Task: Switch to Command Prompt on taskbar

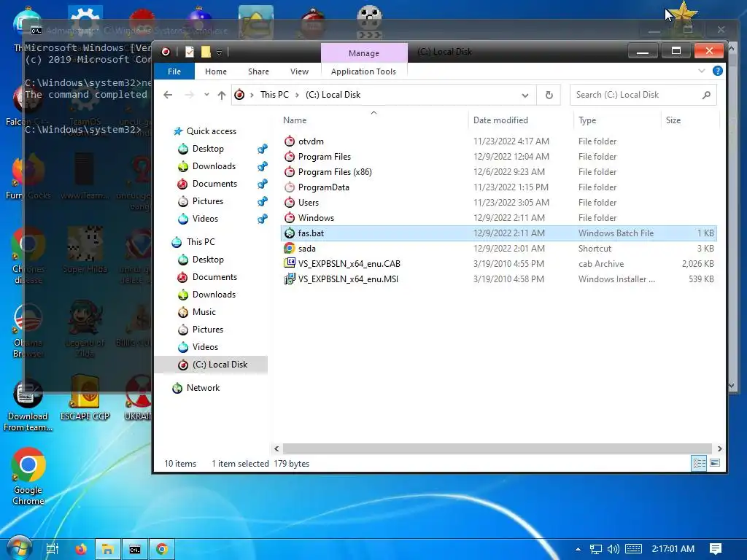Action: coord(135,549)
